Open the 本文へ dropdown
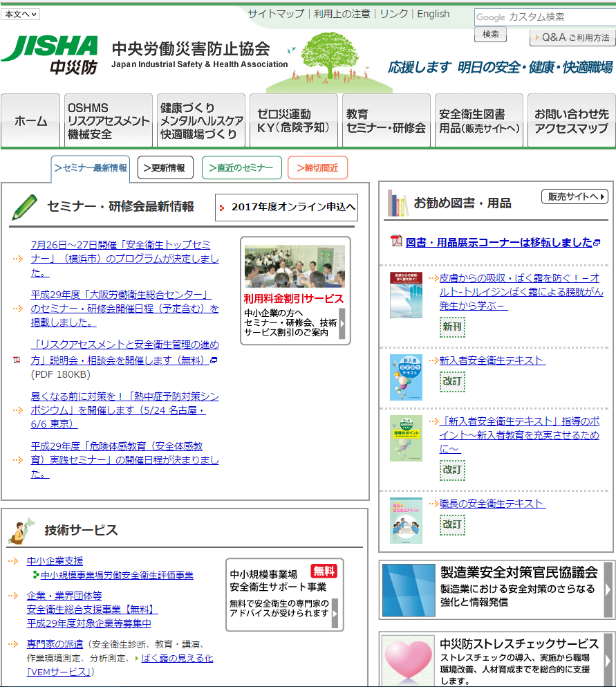 coord(21,14)
